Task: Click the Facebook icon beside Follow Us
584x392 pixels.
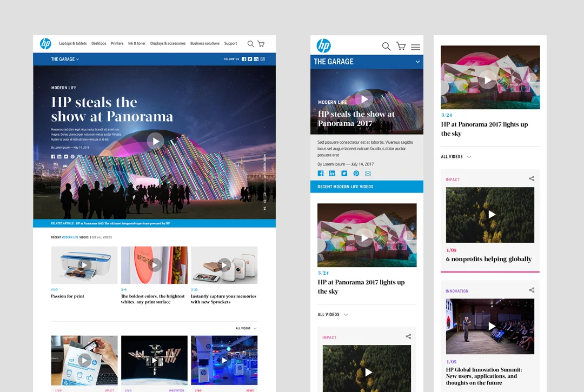Action: tap(244, 59)
